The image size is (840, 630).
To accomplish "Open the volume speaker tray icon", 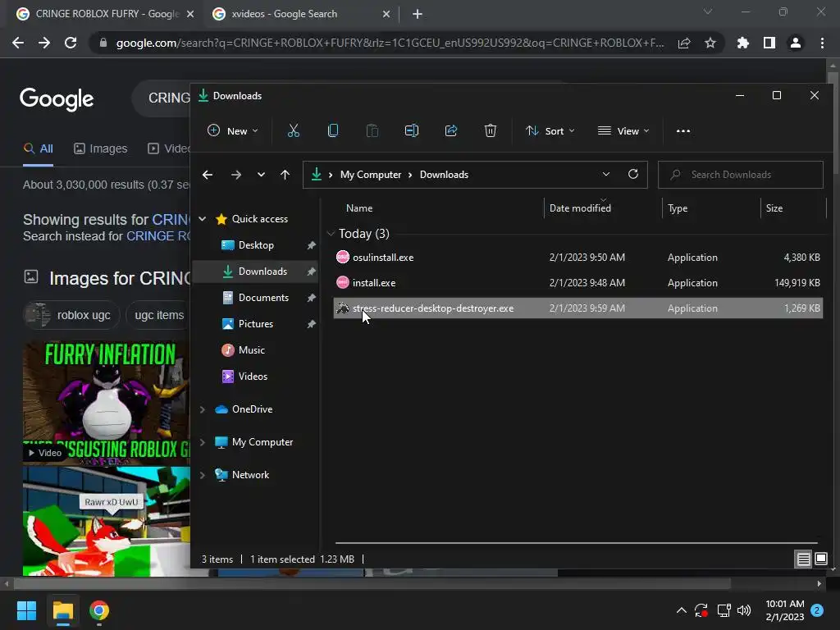I will click(x=743, y=610).
